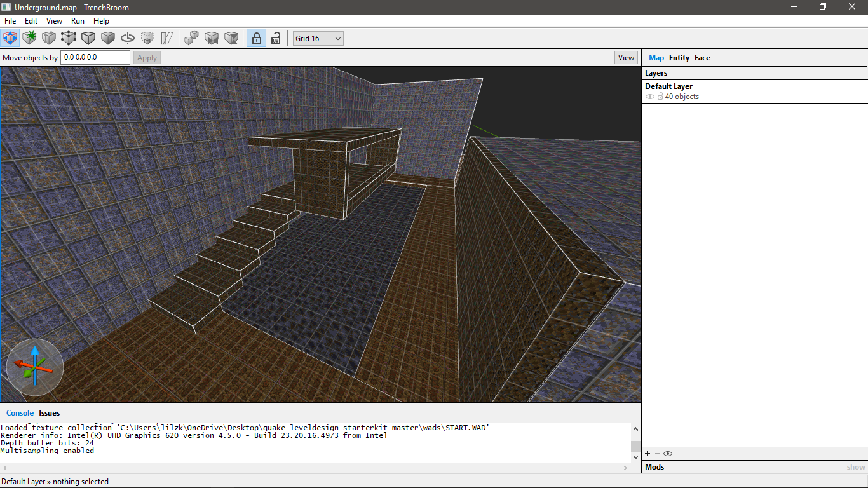
Task: Add a new layer with plus icon
Action: (x=648, y=454)
